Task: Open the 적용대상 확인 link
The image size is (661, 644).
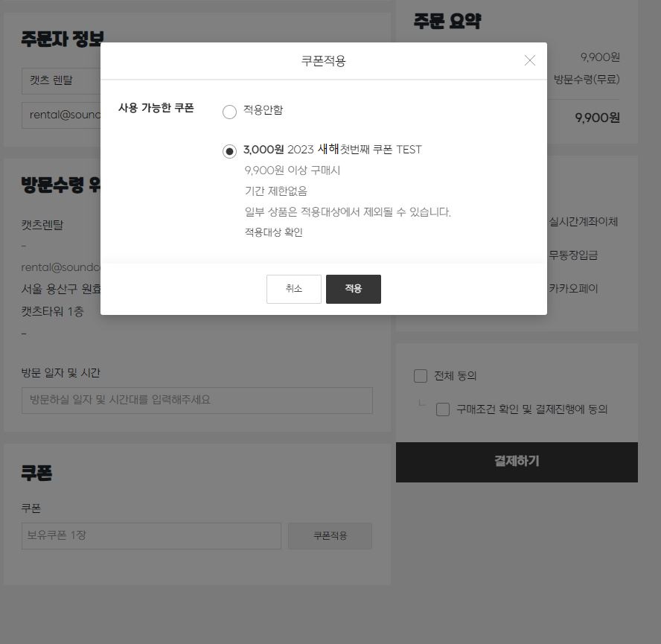Action: point(274,232)
